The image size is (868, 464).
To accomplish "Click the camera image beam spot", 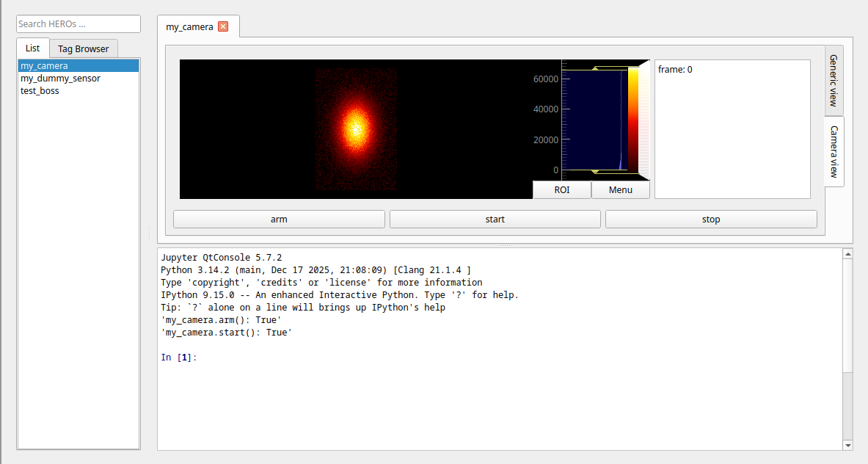I will (x=356, y=129).
